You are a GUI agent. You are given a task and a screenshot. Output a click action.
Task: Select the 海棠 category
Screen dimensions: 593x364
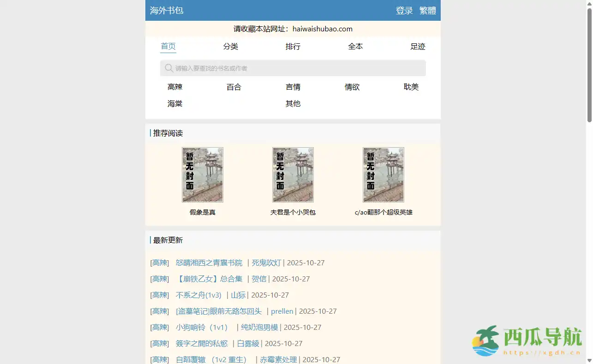pos(175,103)
